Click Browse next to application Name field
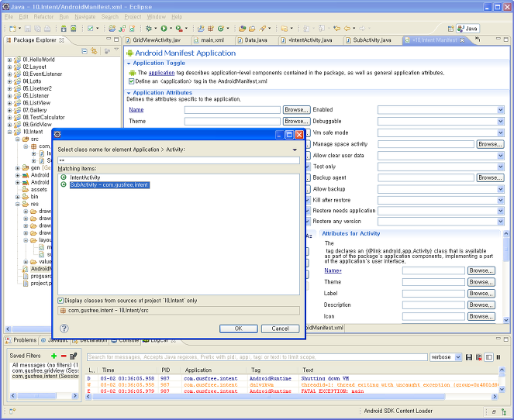This screenshot has height=420, width=514. pos(296,110)
